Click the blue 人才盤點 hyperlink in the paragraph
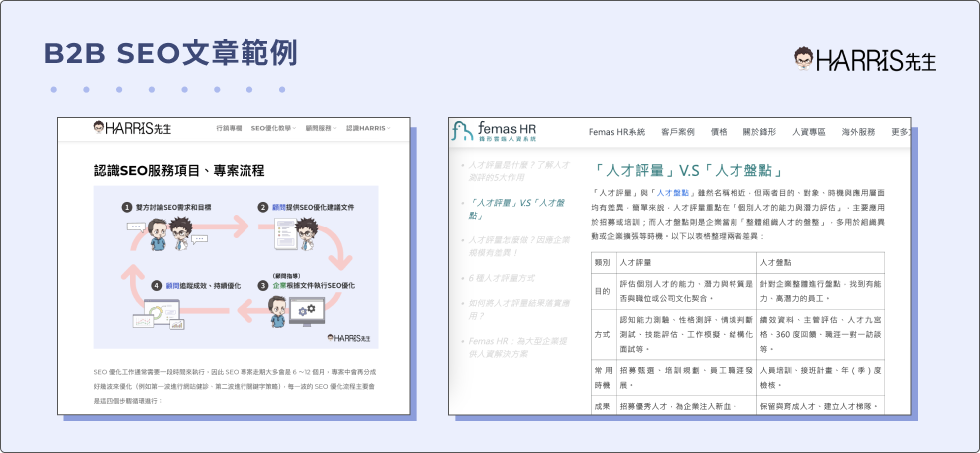This screenshot has height=453, width=980. click(673, 193)
